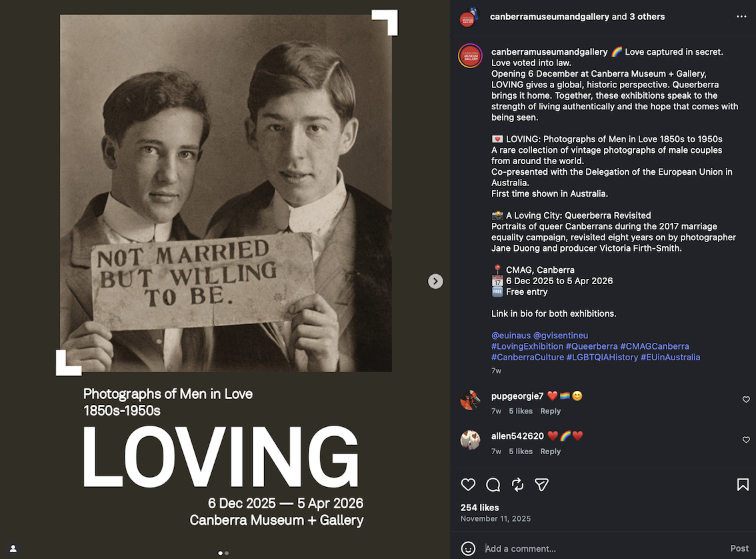This screenshot has height=559, width=756.
Task: Open canberramuseumandgallery profile avatar in caption
Action: click(x=470, y=56)
